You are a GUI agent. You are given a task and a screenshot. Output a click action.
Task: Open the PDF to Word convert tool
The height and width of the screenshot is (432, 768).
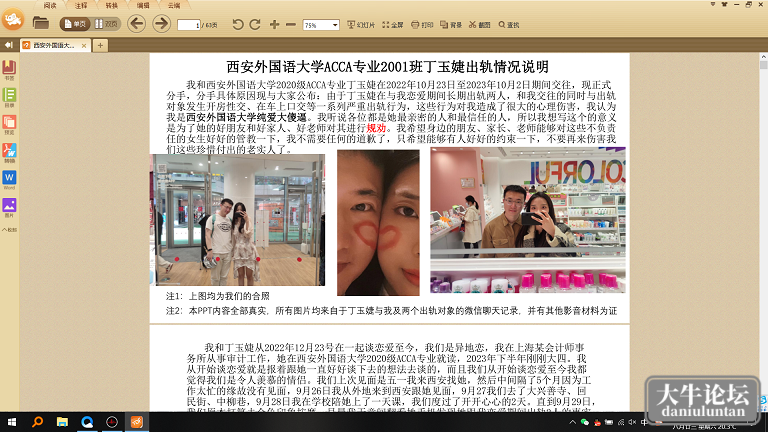pos(9,152)
